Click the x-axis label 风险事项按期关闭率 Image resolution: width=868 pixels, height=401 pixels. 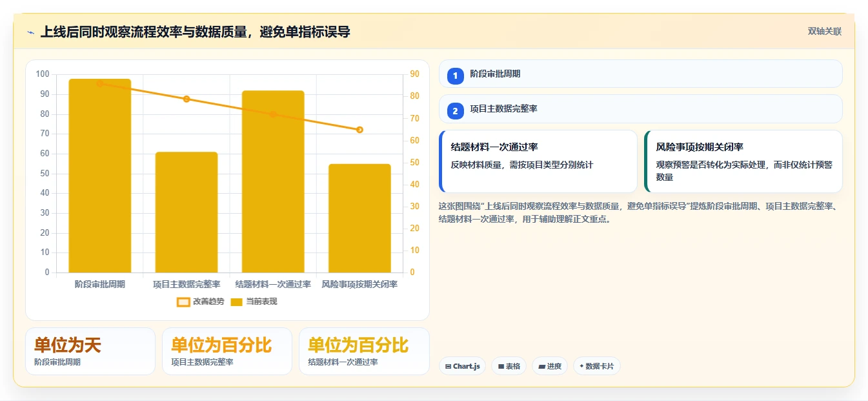(x=359, y=284)
